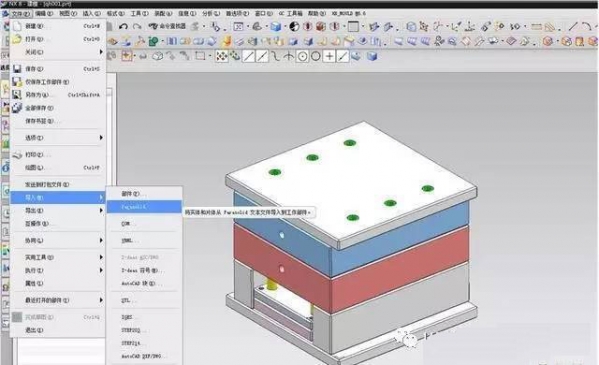Click the open-folder icon next to 打开
599x365 pixels.
pos(16,39)
